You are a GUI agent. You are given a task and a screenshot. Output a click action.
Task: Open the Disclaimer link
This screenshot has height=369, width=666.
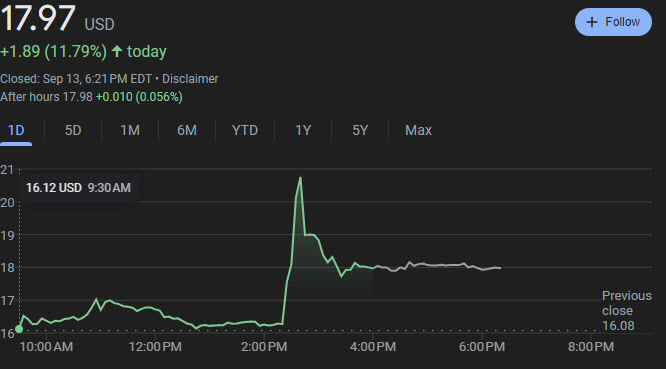pos(190,79)
